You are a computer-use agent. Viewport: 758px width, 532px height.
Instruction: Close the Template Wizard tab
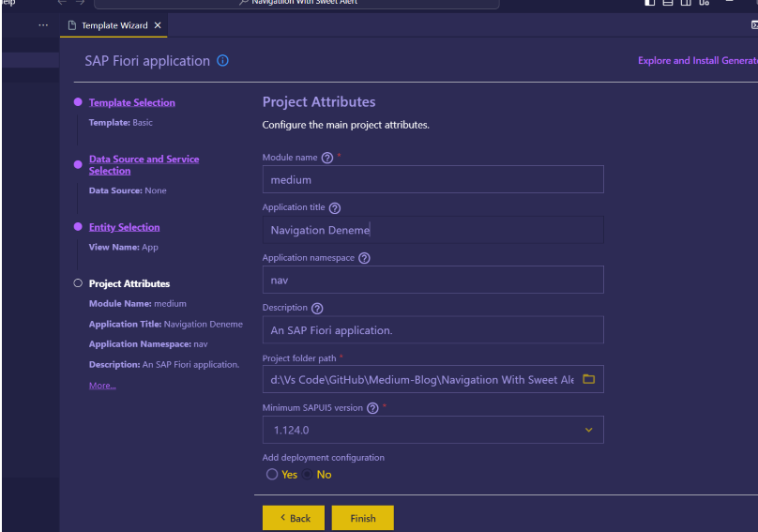[x=158, y=25]
